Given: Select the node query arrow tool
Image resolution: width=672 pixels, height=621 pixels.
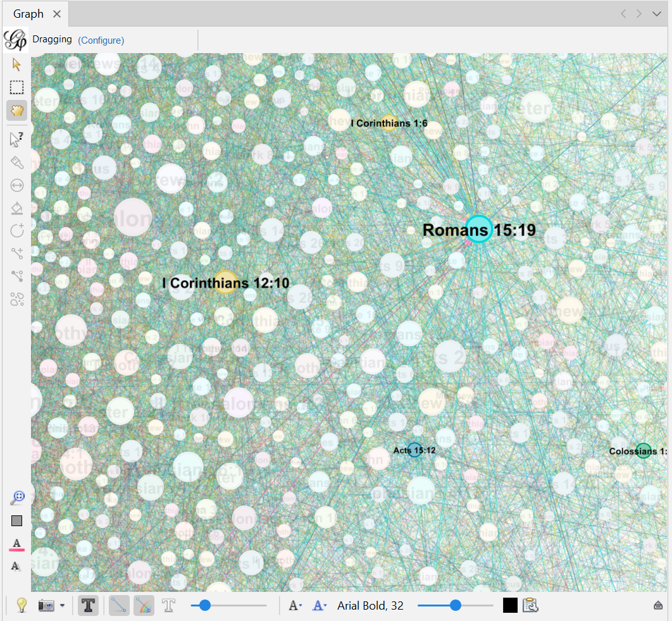Looking at the screenshot, I should pyautogui.click(x=16, y=139).
